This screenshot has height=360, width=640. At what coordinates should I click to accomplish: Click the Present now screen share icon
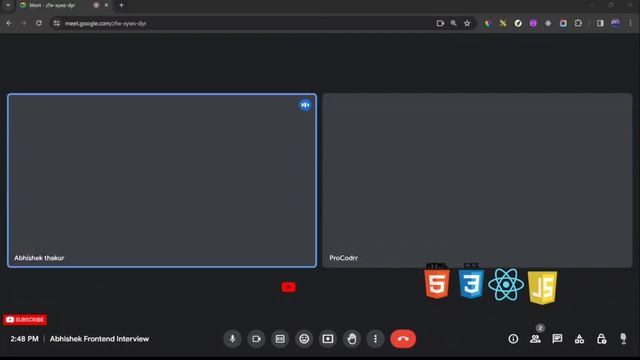(x=328, y=339)
